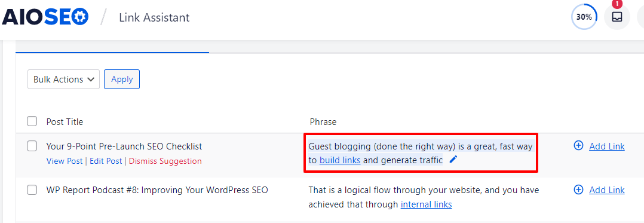Check the WP Report Podcast #8 row

(32, 190)
